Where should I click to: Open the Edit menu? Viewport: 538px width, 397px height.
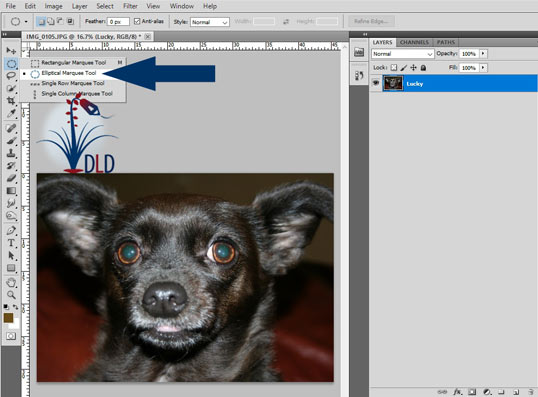coord(30,6)
